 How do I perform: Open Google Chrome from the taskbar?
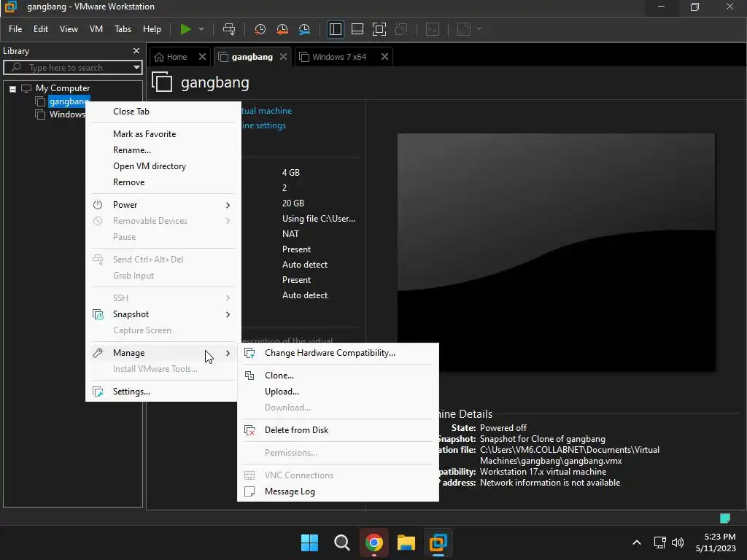click(374, 542)
